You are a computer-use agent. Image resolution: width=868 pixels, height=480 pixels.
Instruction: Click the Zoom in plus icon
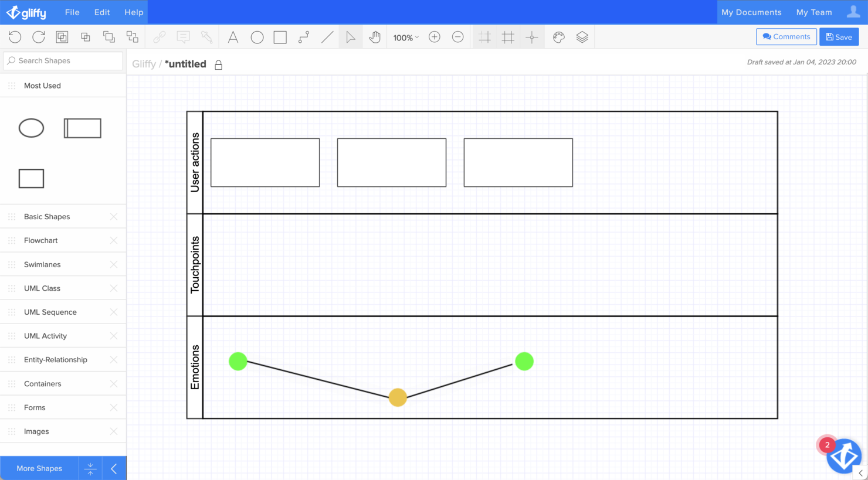click(x=435, y=37)
